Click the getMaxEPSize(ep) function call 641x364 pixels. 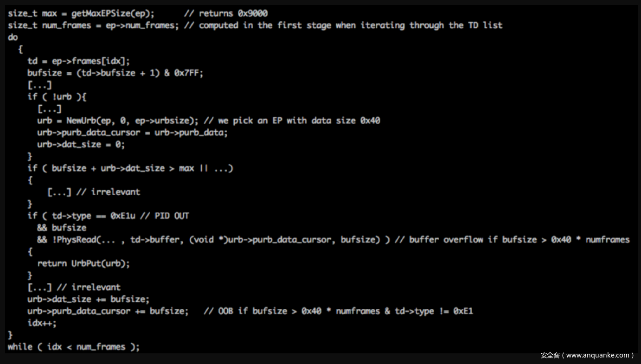point(113,13)
